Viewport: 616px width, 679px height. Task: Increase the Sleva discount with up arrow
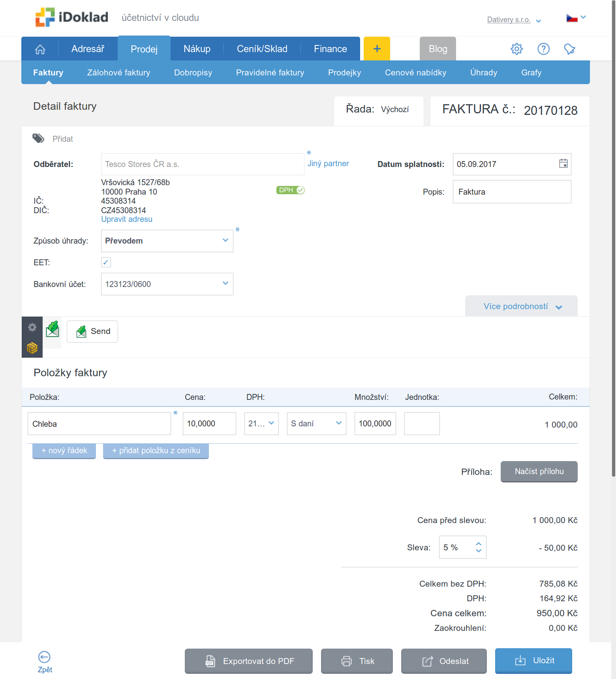(479, 544)
